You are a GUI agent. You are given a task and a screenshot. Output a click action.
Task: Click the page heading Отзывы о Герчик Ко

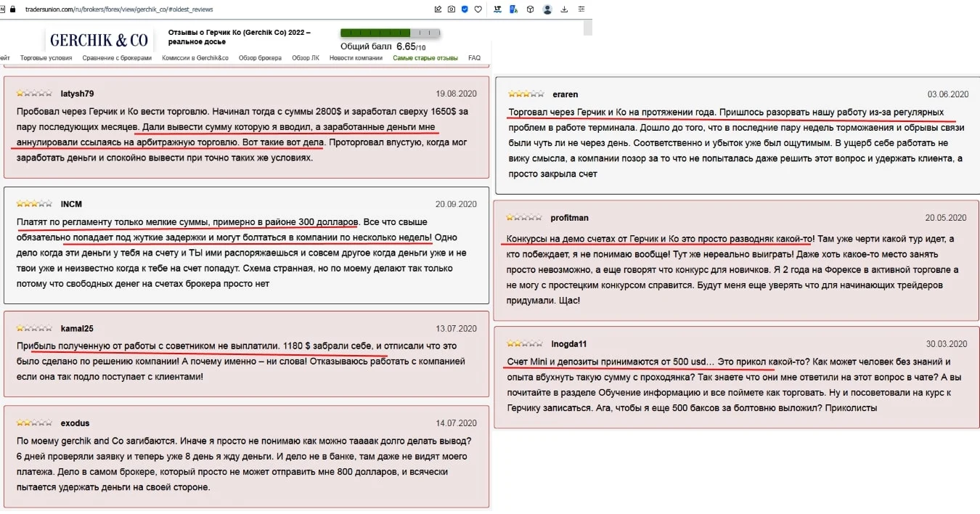[x=240, y=37]
